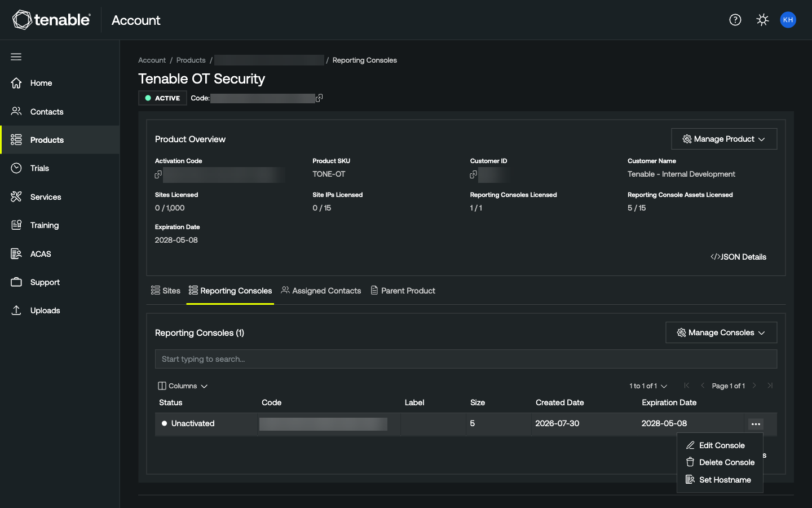Follow the Account breadcrumb link

[152, 60]
